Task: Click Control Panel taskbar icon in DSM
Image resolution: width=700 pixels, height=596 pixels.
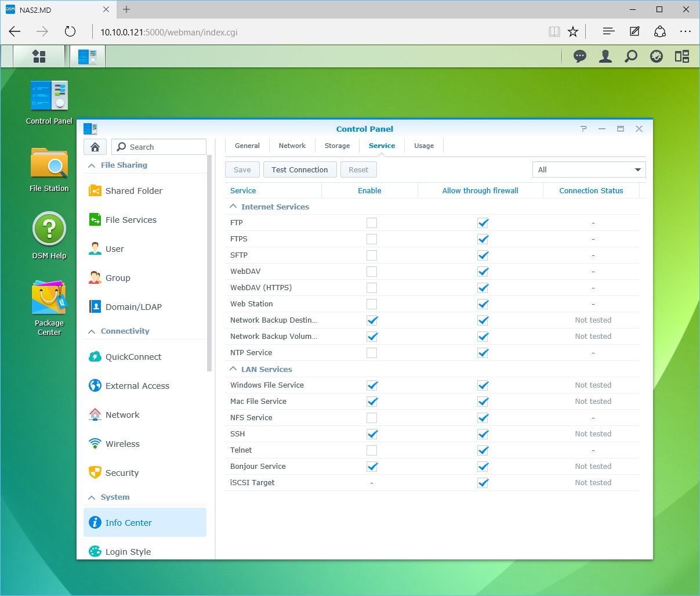Action: coord(88,56)
